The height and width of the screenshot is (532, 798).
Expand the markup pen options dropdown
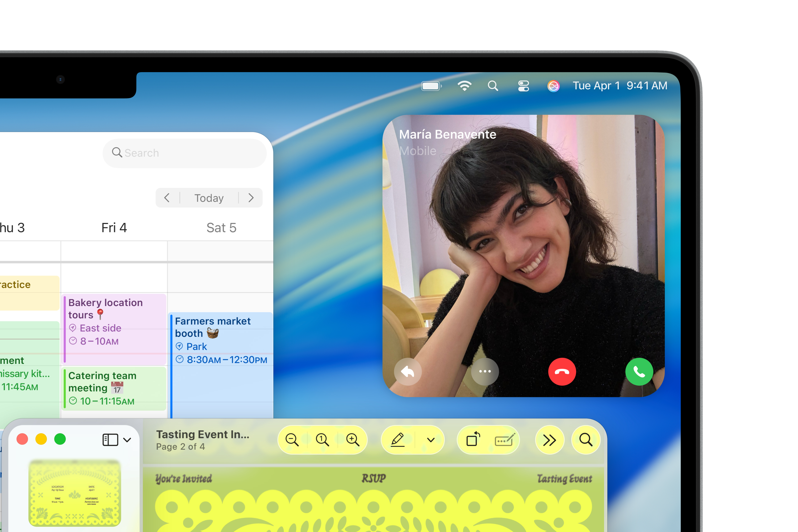click(431, 440)
